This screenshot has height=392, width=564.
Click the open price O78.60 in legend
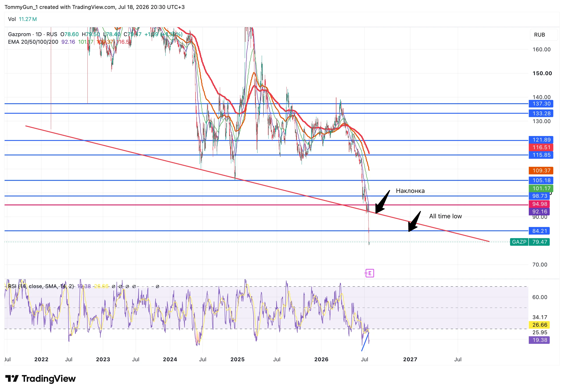click(70, 34)
